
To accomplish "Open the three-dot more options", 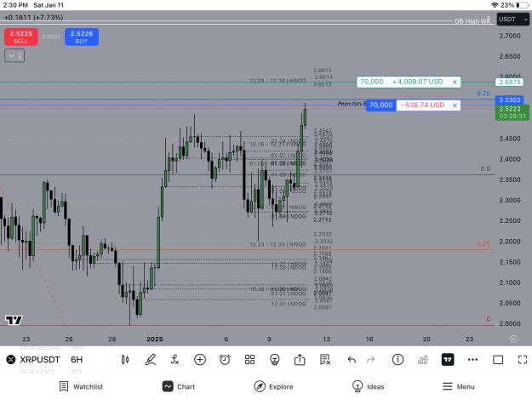I will [x=472, y=359].
